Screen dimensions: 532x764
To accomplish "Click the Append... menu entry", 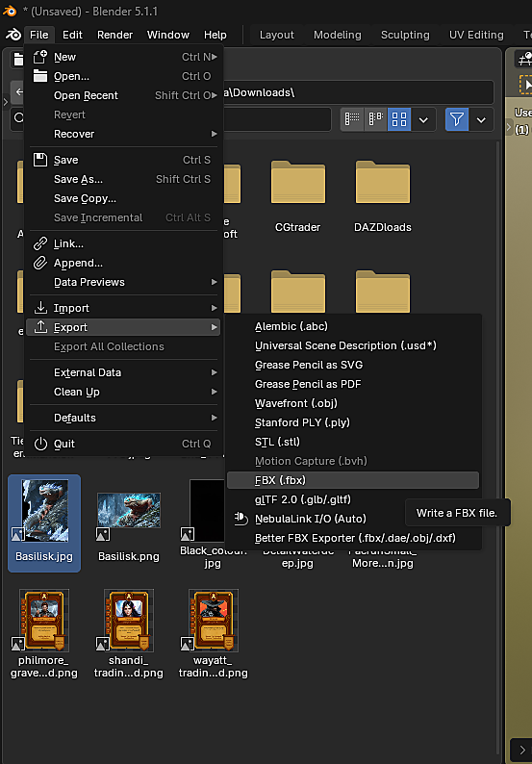I will point(124,263).
